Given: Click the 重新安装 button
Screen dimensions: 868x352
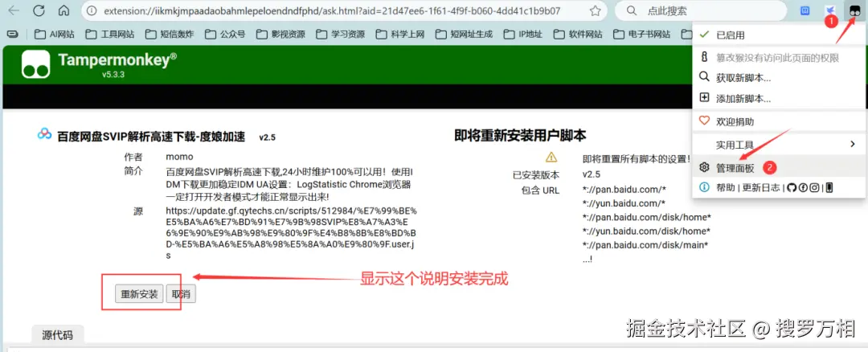Looking at the screenshot, I should click(140, 294).
